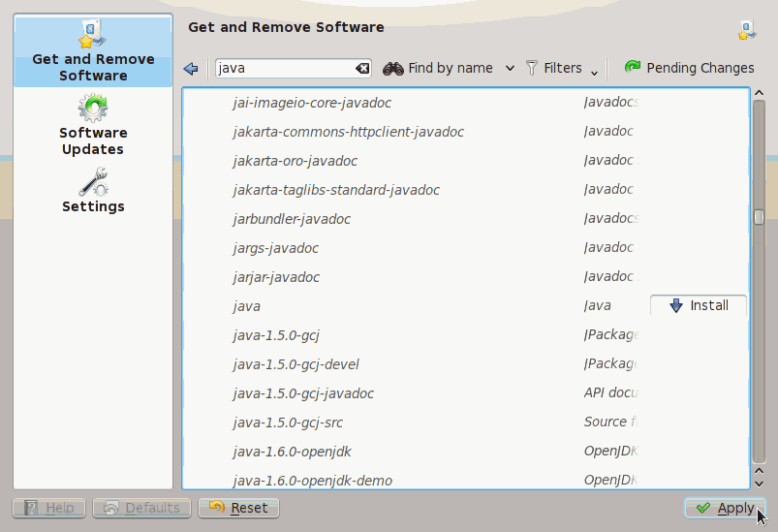Install the java package
Viewport: 778px width, 532px height.
[699, 305]
